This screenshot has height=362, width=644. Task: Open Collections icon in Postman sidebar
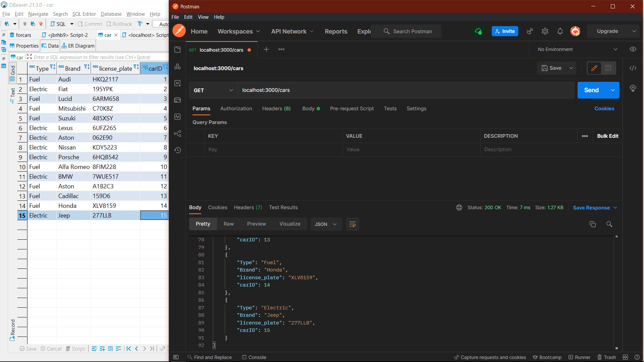click(x=177, y=50)
